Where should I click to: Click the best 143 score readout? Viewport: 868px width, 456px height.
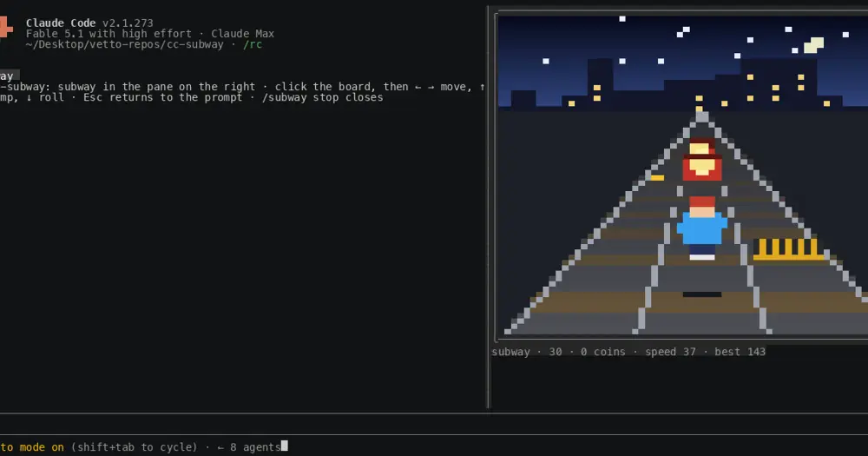pos(740,352)
